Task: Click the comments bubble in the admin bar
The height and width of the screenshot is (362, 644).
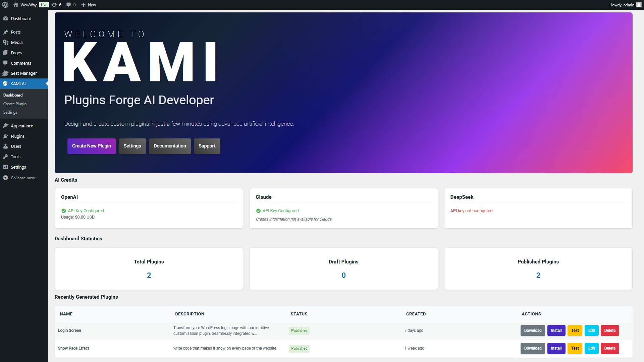Action: pos(68,5)
